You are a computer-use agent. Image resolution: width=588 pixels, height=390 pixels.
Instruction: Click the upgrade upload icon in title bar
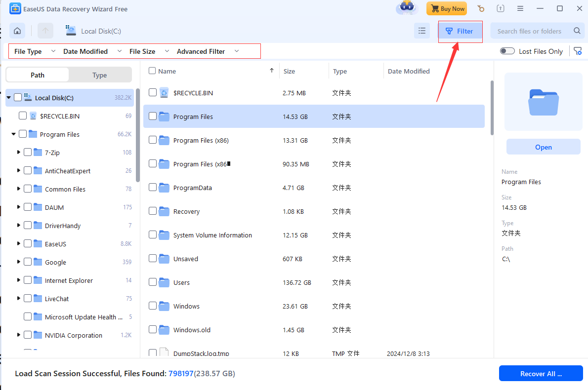(501, 8)
